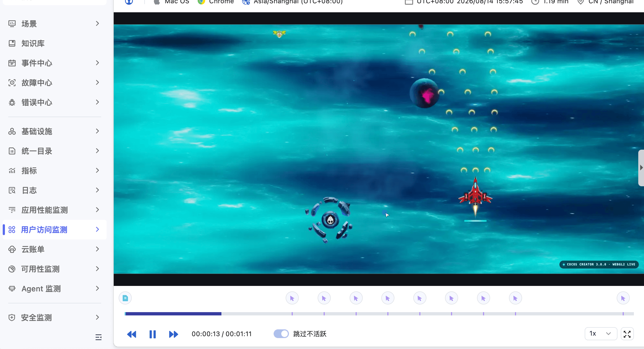The image size is (644, 349).
Task: Jump to the fifth click event marker
Action: [420, 298]
